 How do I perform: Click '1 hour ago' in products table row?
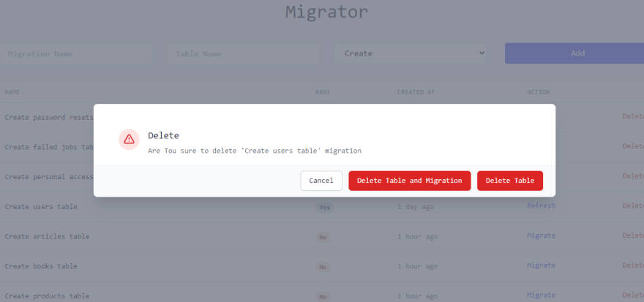point(417,296)
